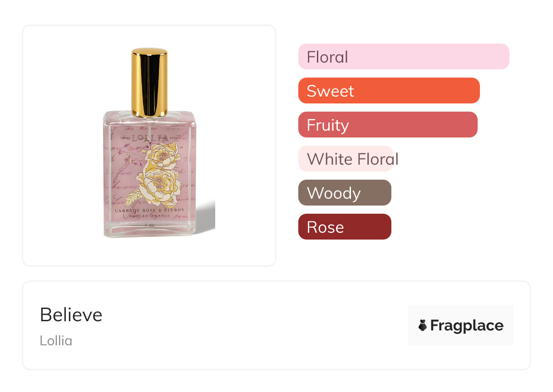Image resolution: width=553 pixels, height=392 pixels.
Task: Select the White Floral accord label
Action: point(352,159)
